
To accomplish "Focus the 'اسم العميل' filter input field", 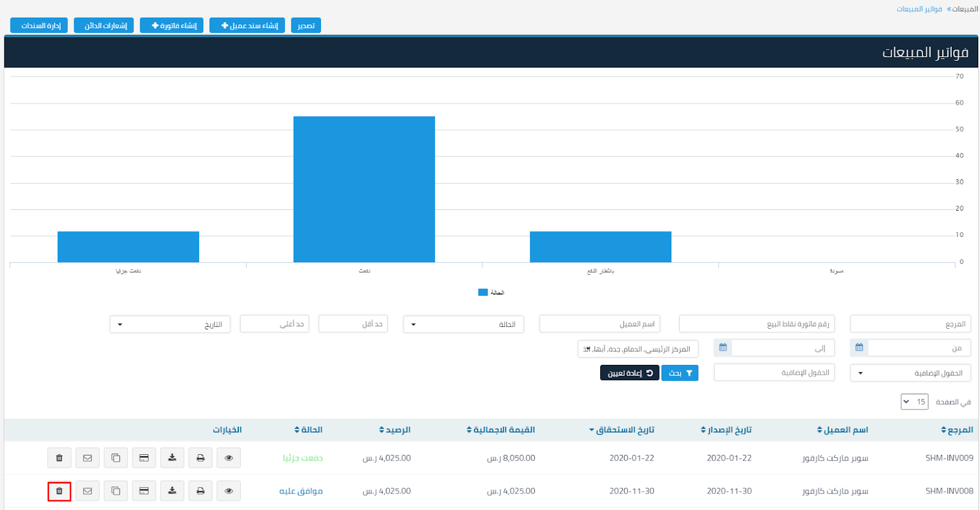I will pyautogui.click(x=600, y=324).
